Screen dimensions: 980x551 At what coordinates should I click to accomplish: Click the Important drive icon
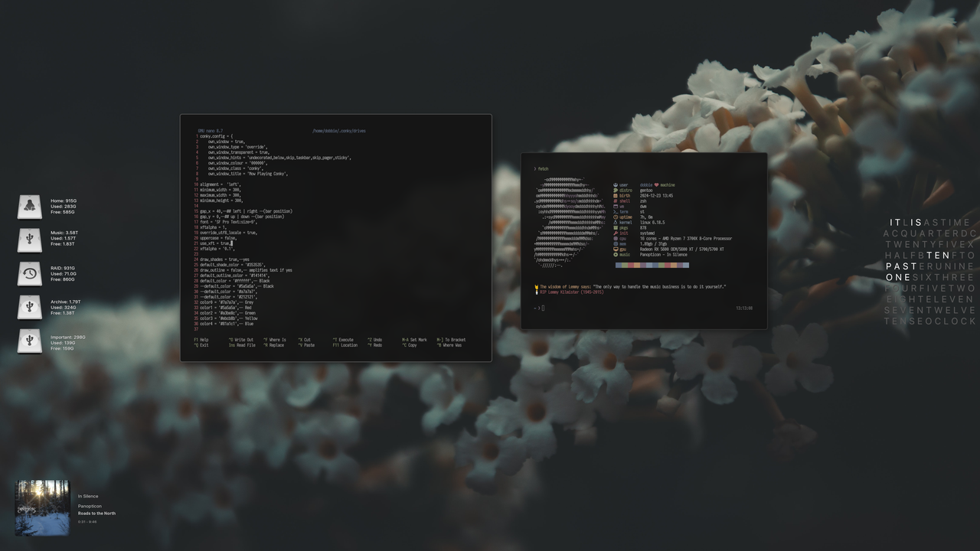pos(30,341)
